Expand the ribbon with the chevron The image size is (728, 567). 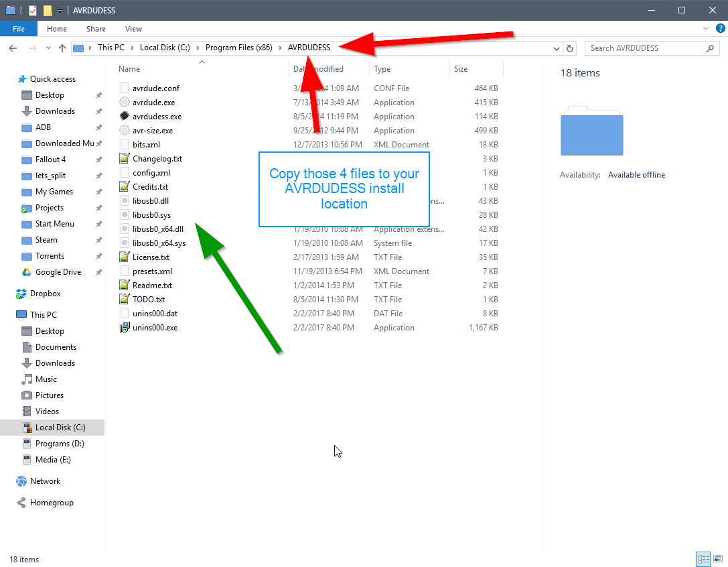coord(706,28)
